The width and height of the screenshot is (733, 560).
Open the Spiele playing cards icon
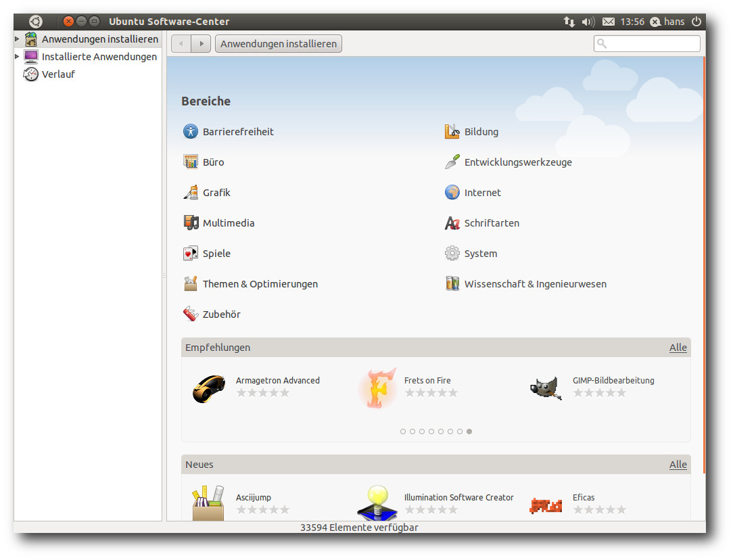point(191,254)
